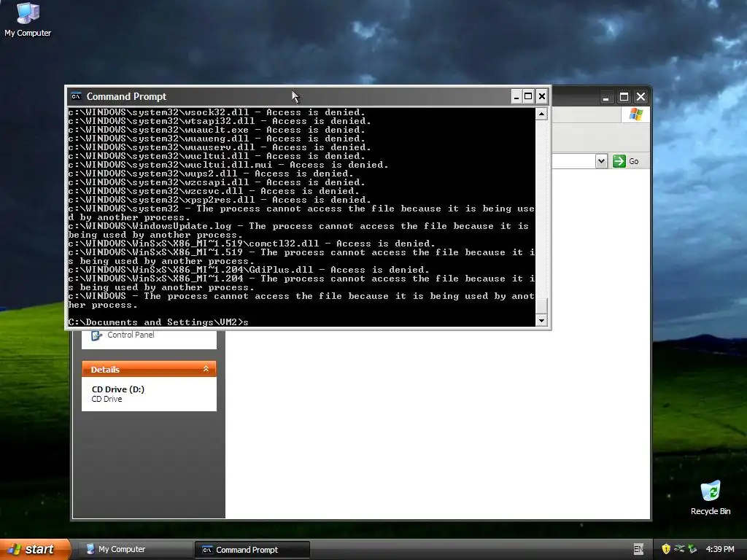Close the Command Prompt window
Screen dimensions: 747x560
pos(542,97)
